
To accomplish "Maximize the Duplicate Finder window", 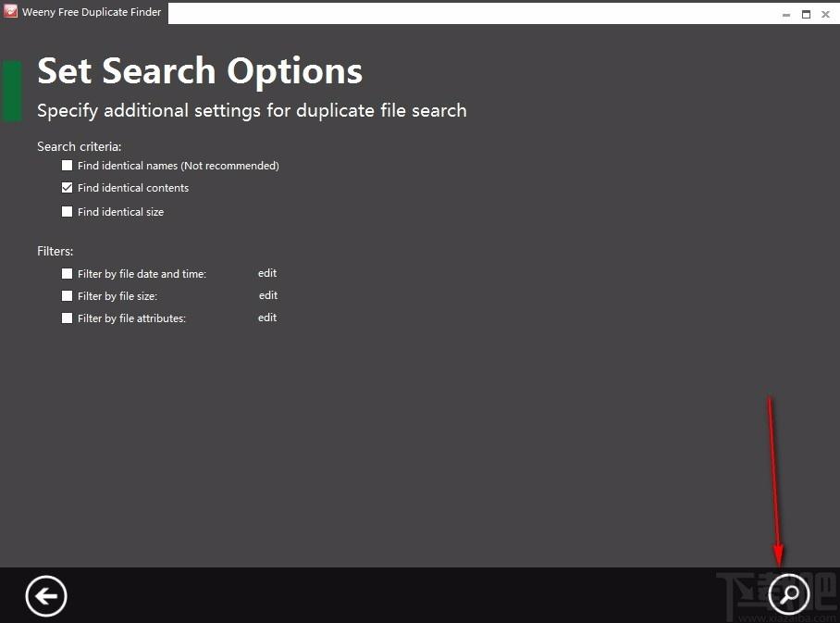I will click(806, 14).
